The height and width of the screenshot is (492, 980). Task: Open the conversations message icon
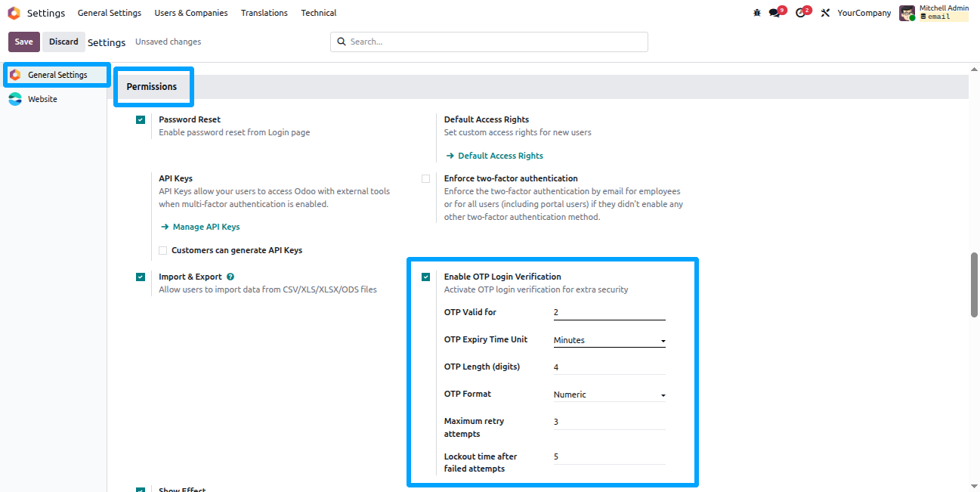(774, 13)
